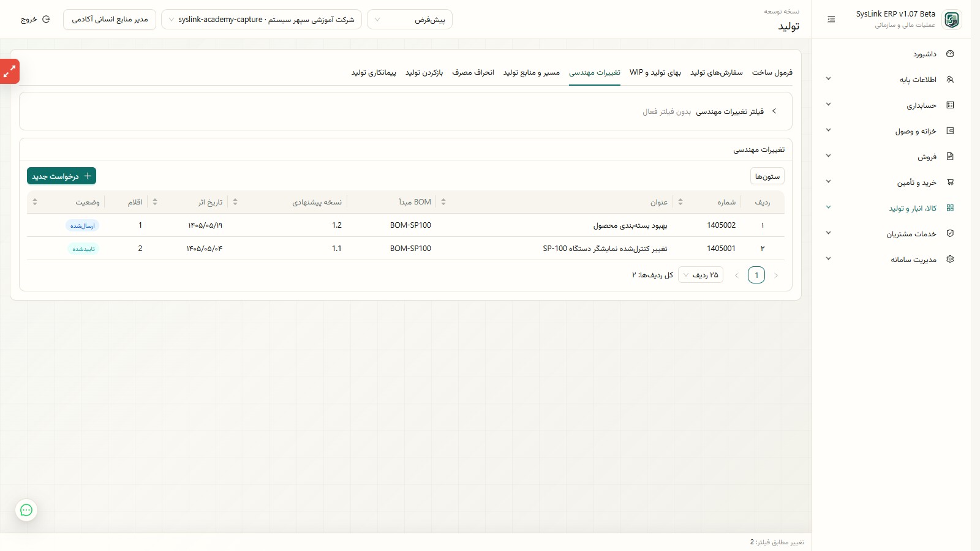Click the مدیر منابع انسانی آکادمی role button
Screen dimensions: 980x551
pos(110,20)
